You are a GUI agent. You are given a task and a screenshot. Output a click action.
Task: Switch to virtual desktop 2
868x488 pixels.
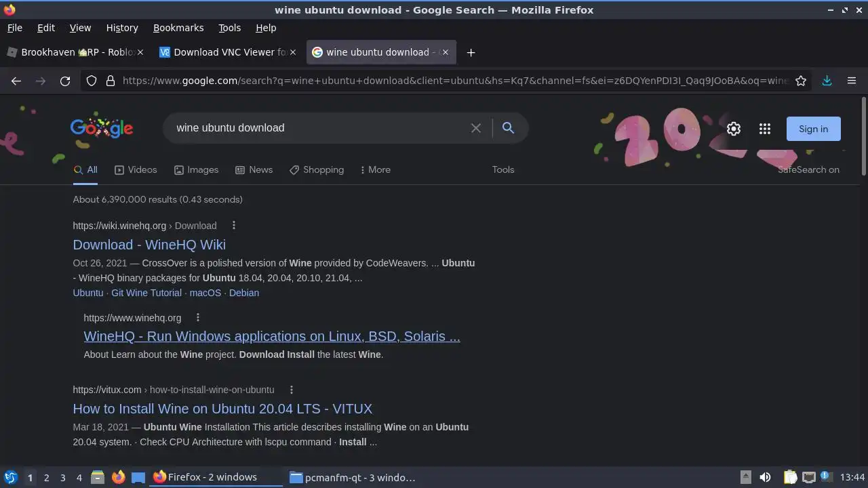[x=46, y=477]
